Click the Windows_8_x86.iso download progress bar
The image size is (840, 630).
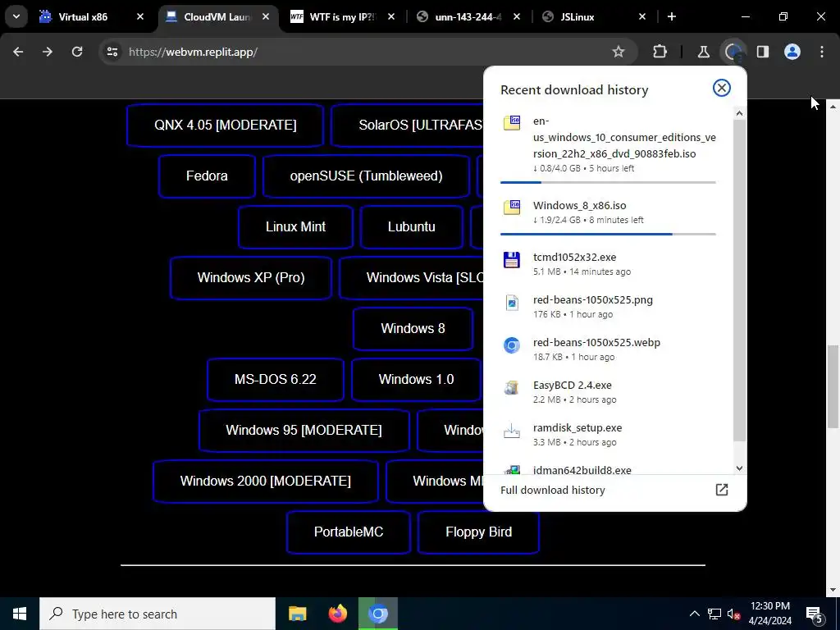(608, 234)
